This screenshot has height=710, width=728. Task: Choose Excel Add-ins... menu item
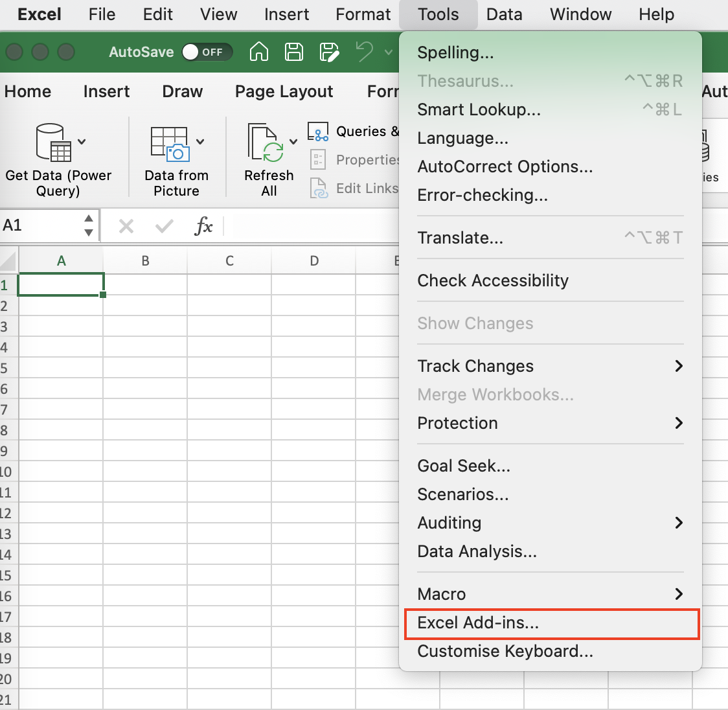click(551, 623)
